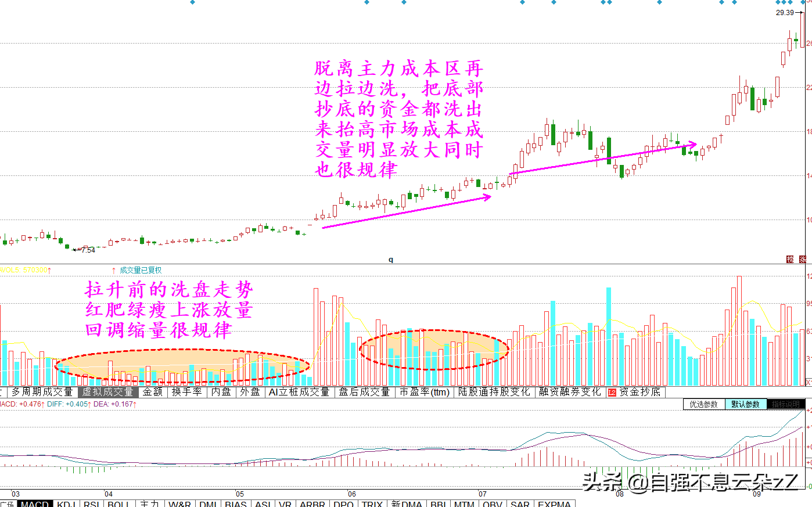Image resolution: width=812 pixels, height=507 pixels.
Task: Click the first red square icon at chart corner
Action: (790, 259)
